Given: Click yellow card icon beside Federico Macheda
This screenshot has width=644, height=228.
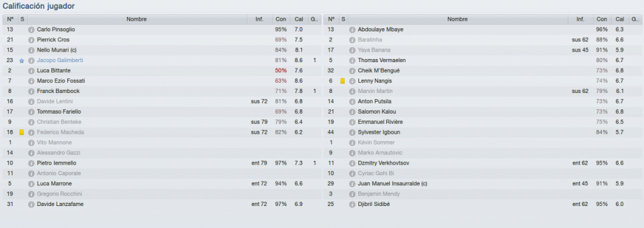Looking at the screenshot, I should pos(22,132).
